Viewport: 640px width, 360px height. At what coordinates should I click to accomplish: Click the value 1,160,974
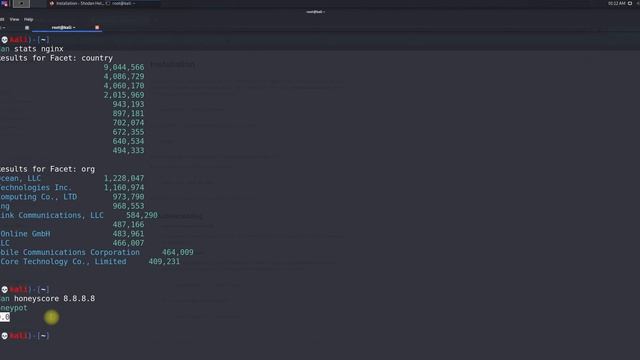click(124, 188)
